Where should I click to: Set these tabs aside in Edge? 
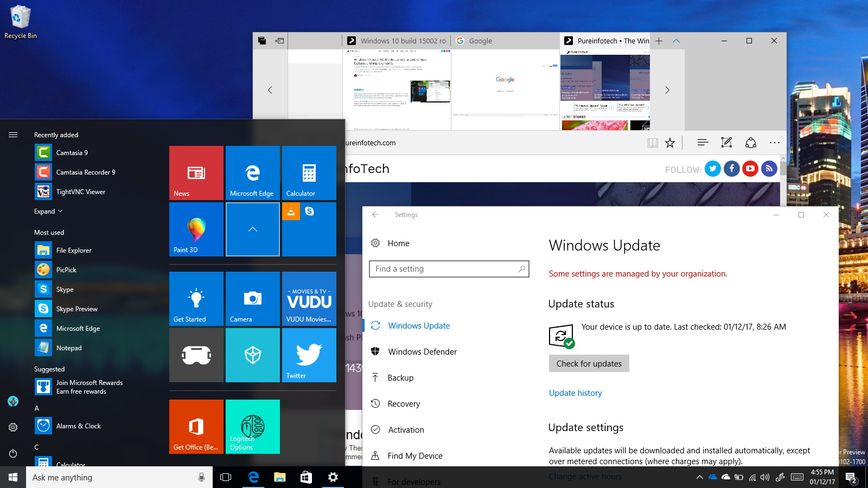(280, 41)
